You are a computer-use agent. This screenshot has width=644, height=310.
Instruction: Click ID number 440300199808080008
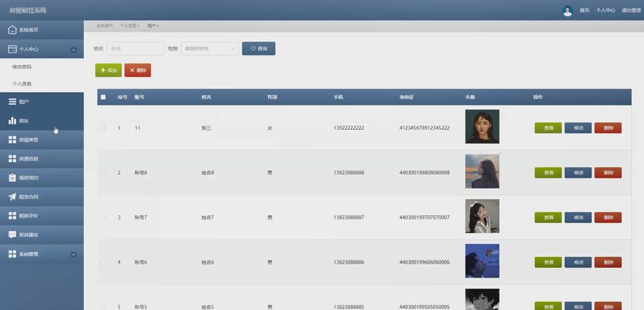424,173
